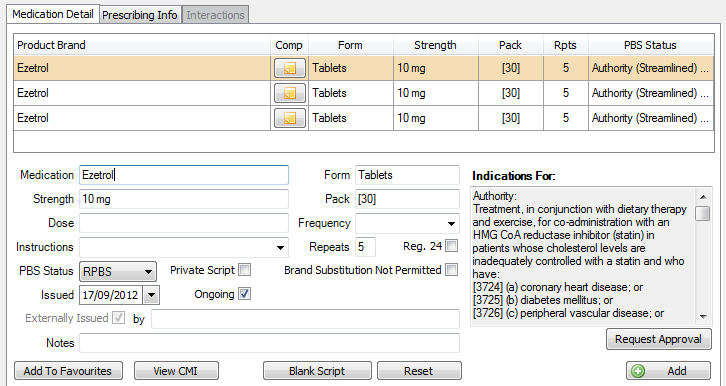The width and height of the screenshot is (726, 386).
Task: Switch to the Prescribing Info tab
Action: click(x=140, y=15)
